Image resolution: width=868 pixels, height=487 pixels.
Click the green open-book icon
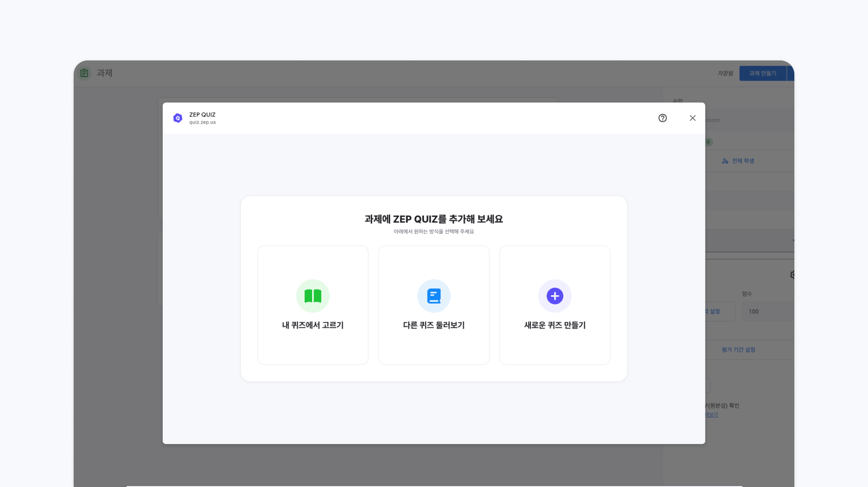point(313,296)
